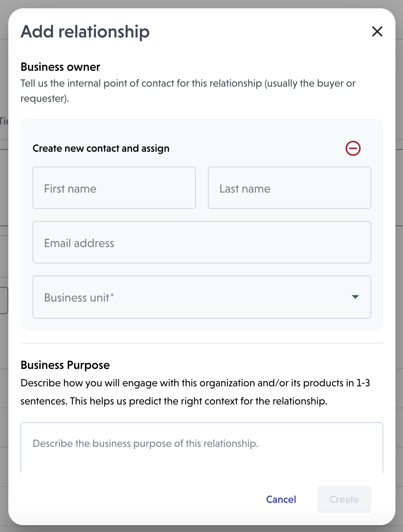This screenshot has height=532, width=403.
Task: Focus the Last name input
Action: click(x=289, y=188)
